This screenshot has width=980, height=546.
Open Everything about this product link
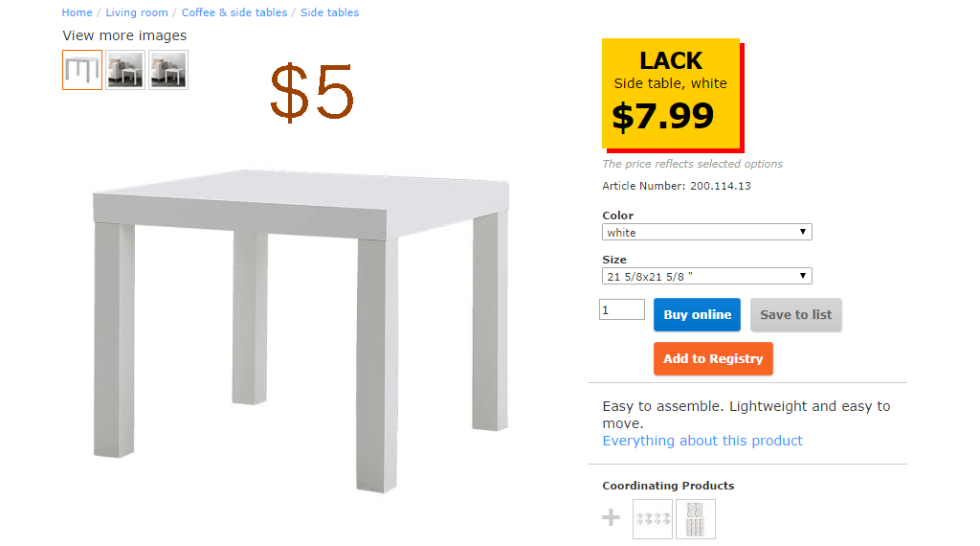point(702,441)
